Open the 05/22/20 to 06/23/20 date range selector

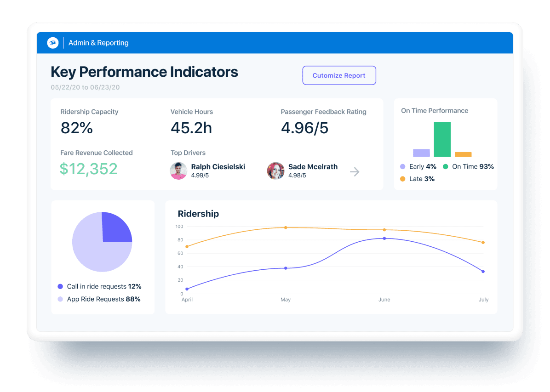[x=85, y=87]
